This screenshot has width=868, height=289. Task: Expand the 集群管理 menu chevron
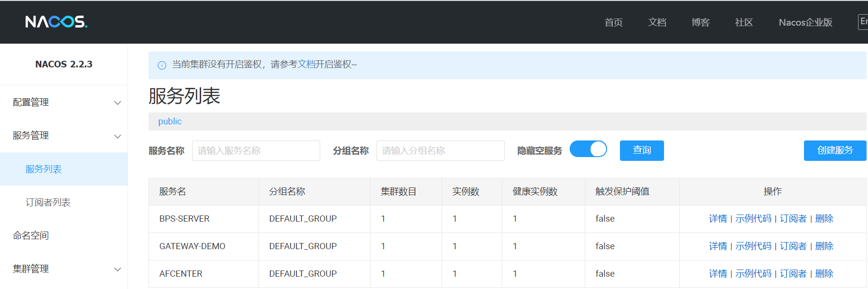118,269
